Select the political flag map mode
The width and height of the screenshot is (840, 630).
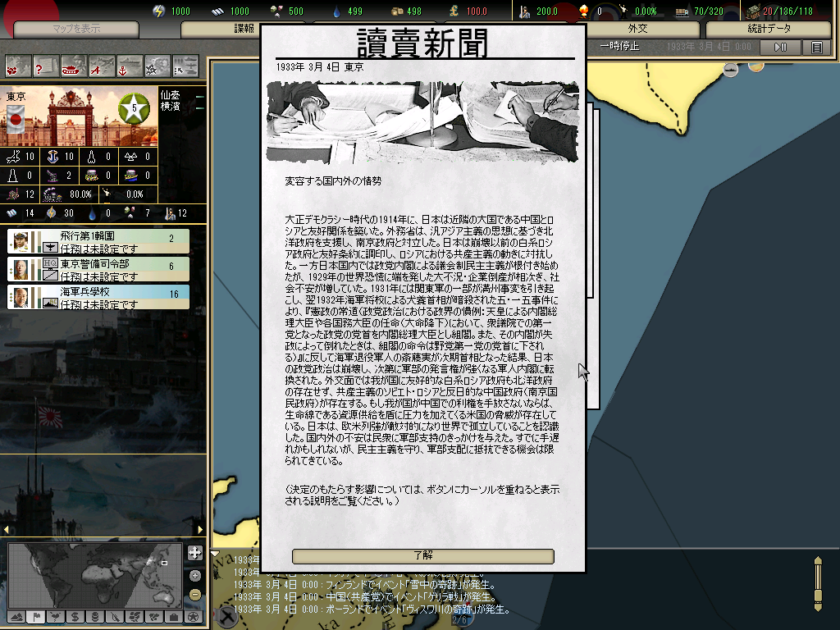click(36, 617)
